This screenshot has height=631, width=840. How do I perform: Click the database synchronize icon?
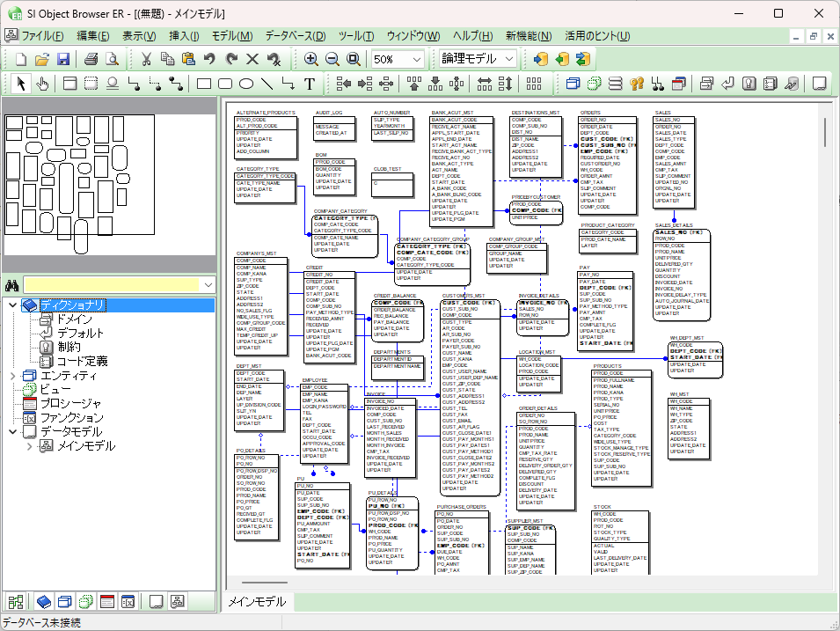click(583, 59)
